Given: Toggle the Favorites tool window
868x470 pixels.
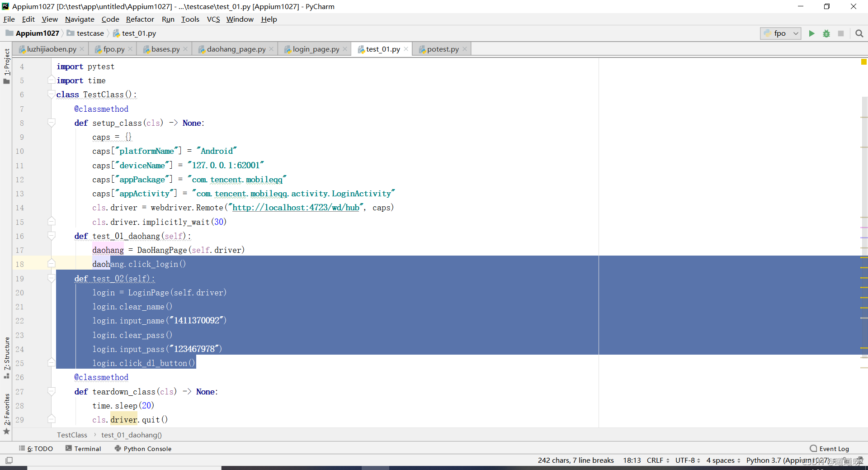Looking at the screenshot, I should 6,413.
